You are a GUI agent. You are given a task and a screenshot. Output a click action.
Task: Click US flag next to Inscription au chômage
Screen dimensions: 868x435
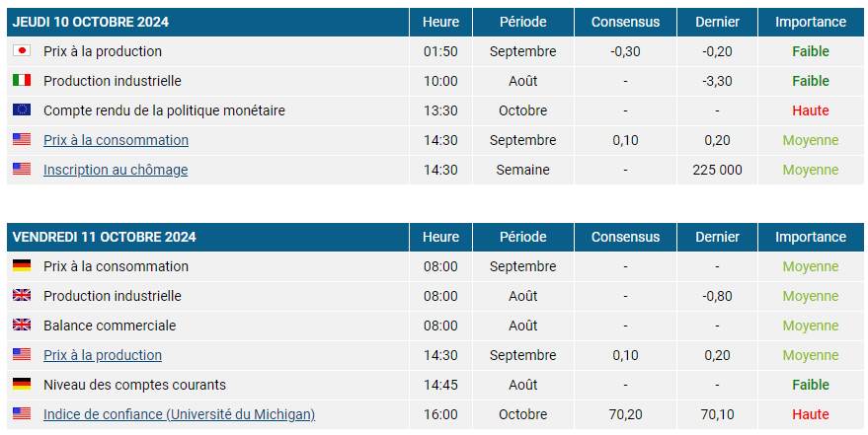(22, 169)
